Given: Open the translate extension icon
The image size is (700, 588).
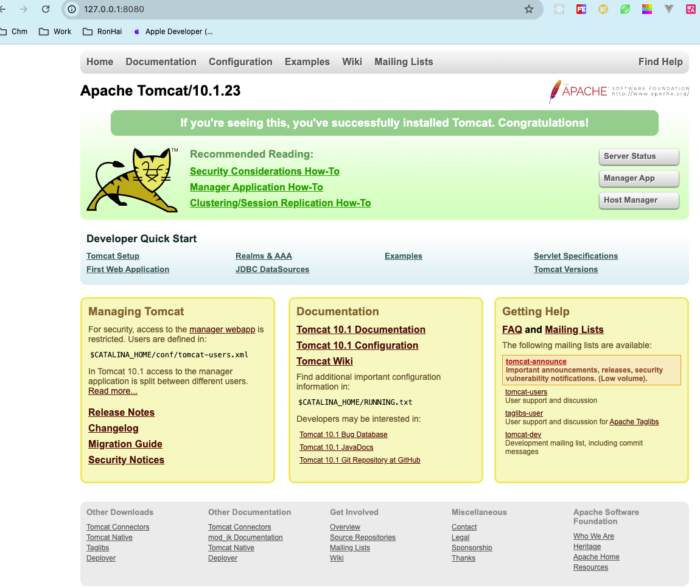Looking at the screenshot, I should click(691, 9).
